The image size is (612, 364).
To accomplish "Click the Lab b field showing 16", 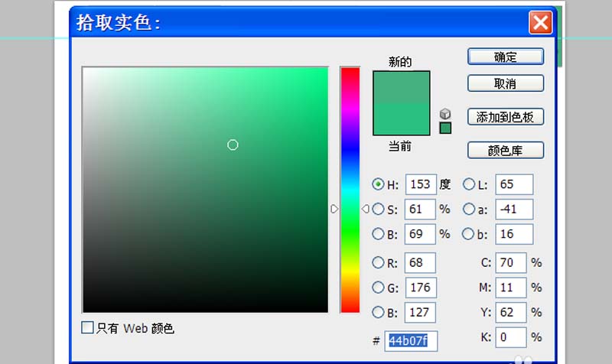I will point(514,234).
